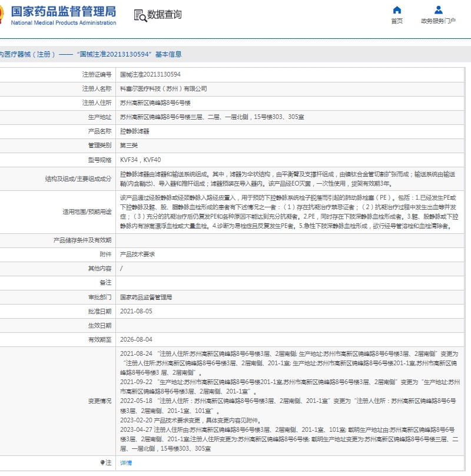Select registrant name 科塞尔医疗科技（苏州）有限公司

(x=164, y=88)
